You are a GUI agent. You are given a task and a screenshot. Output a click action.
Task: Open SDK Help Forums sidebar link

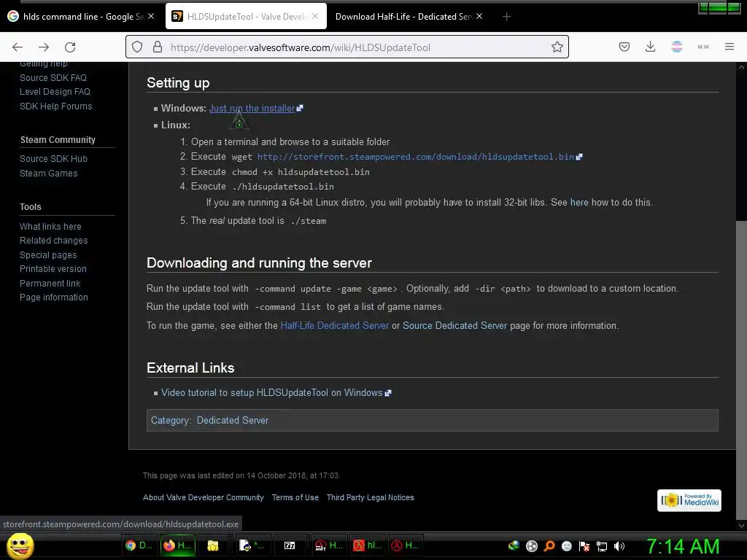pyautogui.click(x=55, y=106)
